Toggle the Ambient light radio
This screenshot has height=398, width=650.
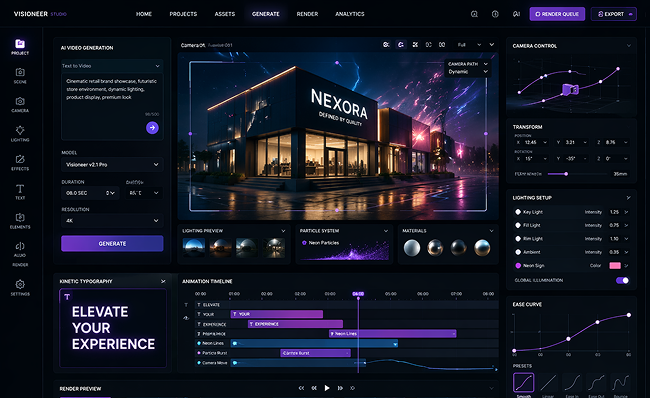pyautogui.click(x=518, y=252)
